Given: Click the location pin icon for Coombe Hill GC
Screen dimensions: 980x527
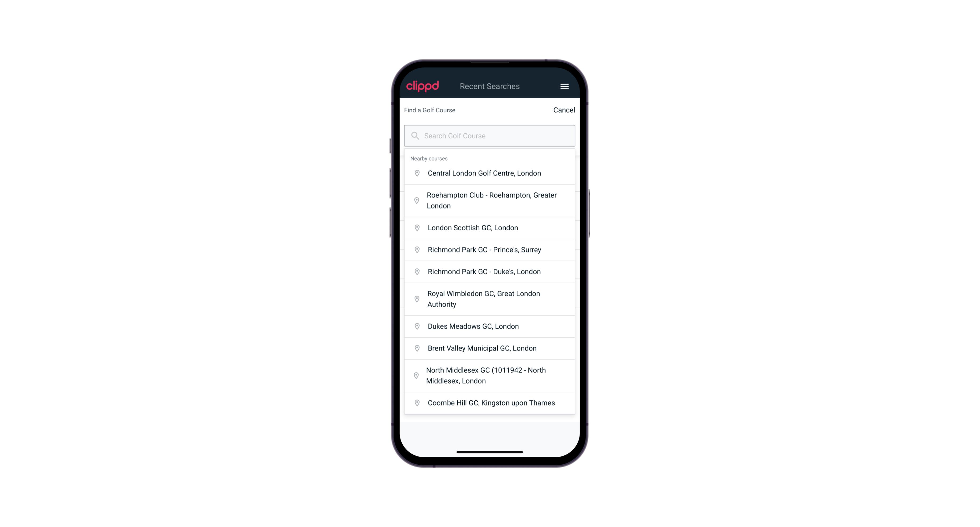Looking at the screenshot, I should (x=416, y=403).
